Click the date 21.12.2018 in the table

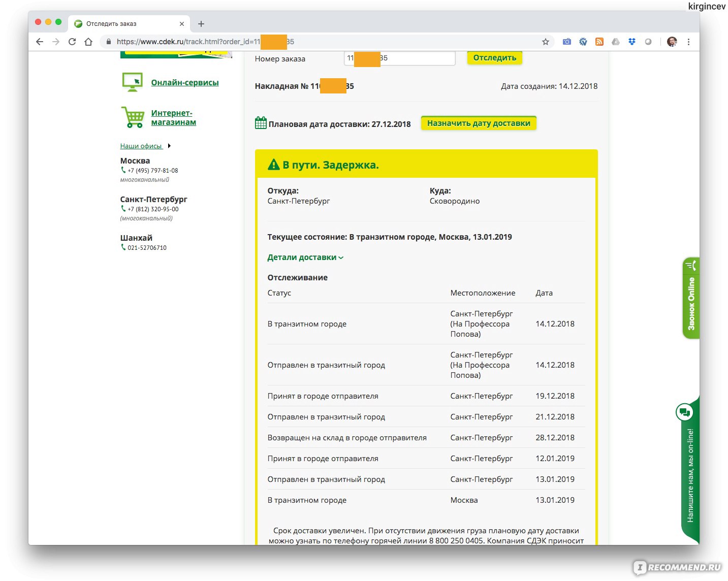(555, 417)
